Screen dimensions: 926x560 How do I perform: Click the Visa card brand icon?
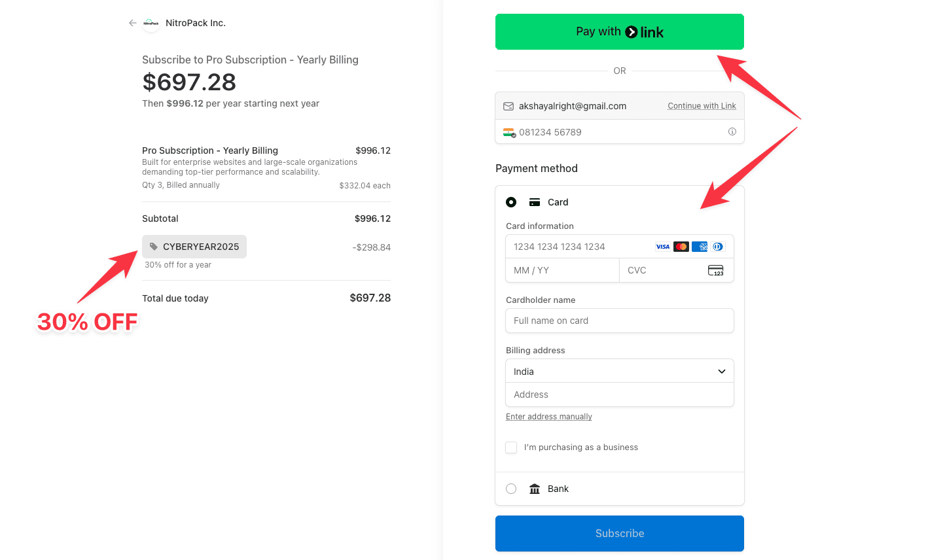click(x=662, y=247)
